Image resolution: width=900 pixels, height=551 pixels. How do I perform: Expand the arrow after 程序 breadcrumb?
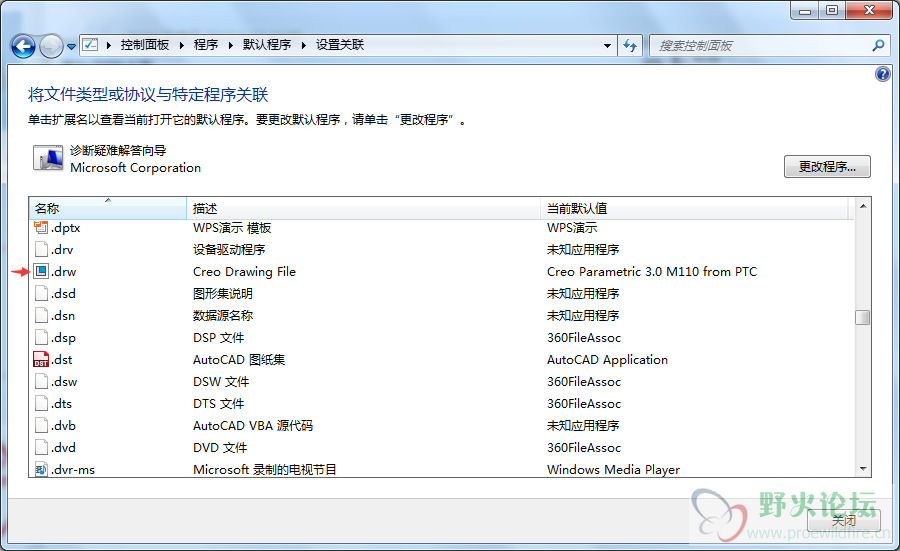pos(230,45)
